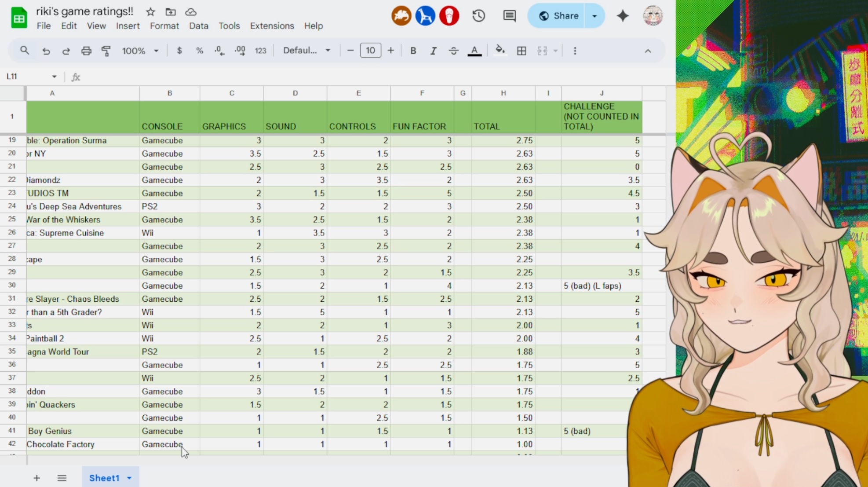Star the riki's game ratings document

click(x=150, y=12)
